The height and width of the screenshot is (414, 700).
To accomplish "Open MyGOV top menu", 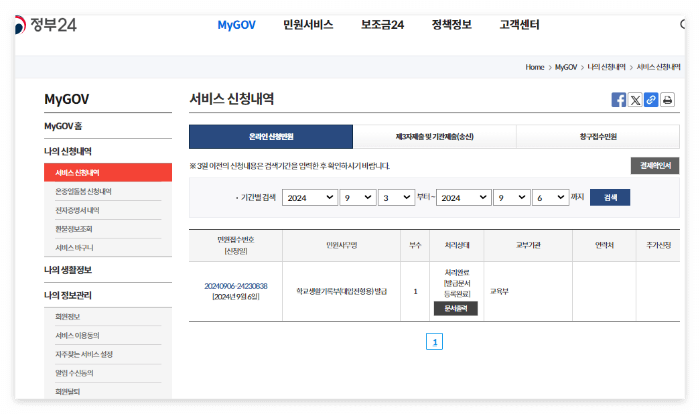I will [x=237, y=25].
